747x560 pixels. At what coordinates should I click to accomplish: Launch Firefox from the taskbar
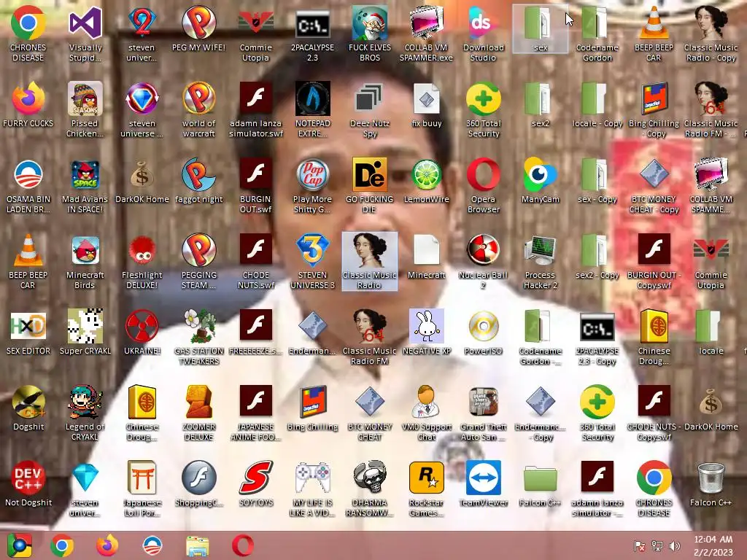coord(107,545)
